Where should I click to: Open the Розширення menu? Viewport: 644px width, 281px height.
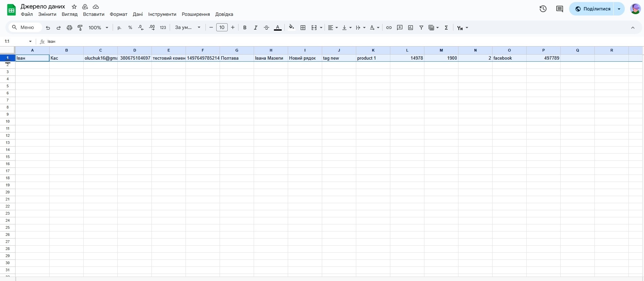pyautogui.click(x=196, y=14)
